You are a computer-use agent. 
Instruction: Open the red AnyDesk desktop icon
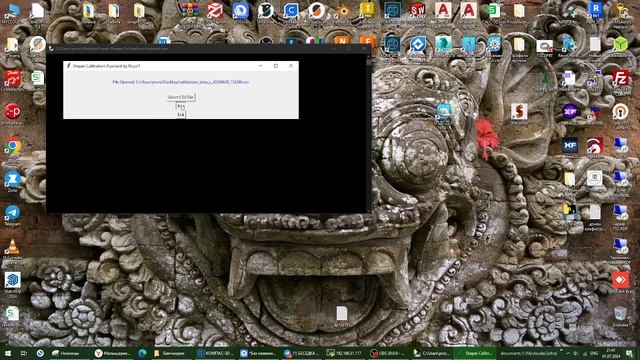pyautogui.click(x=620, y=280)
